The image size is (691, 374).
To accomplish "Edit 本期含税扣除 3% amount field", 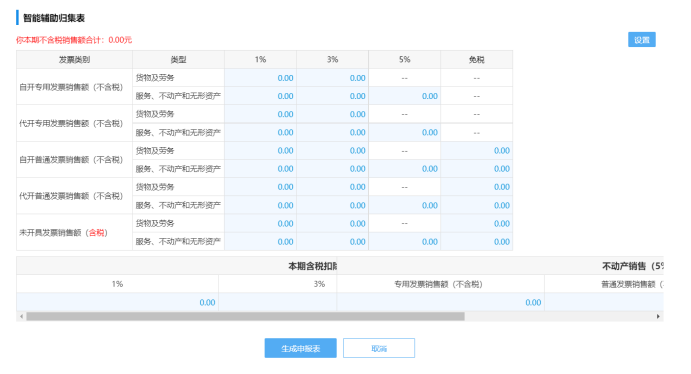I will click(278, 302).
